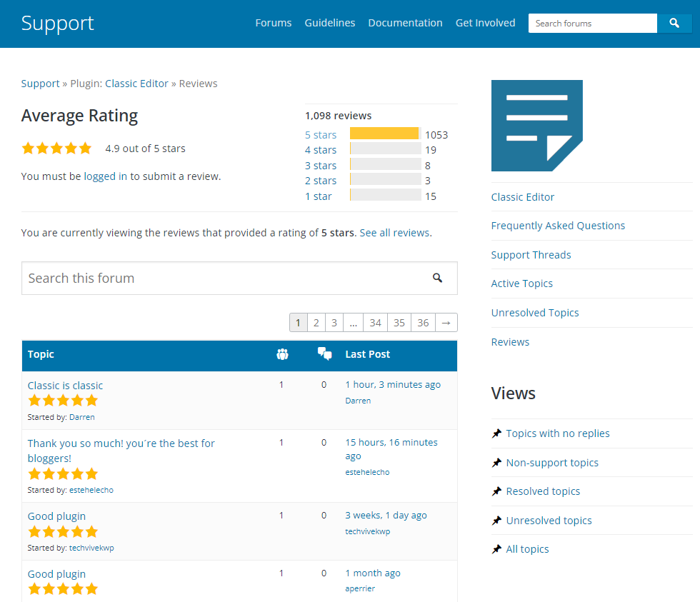Viewport: 700px width, 602px height.
Task: Go to pagination page 36
Action: tap(423, 323)
